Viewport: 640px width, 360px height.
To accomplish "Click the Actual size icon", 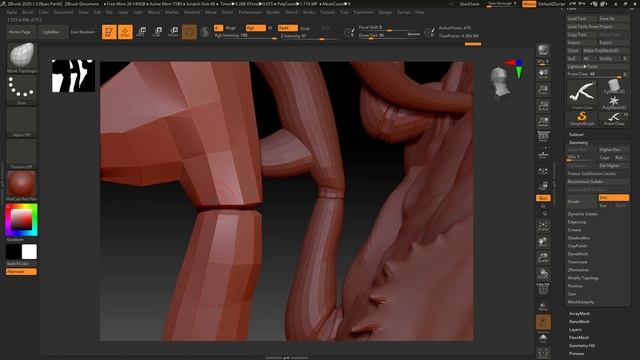I will [x=543, y=106].
